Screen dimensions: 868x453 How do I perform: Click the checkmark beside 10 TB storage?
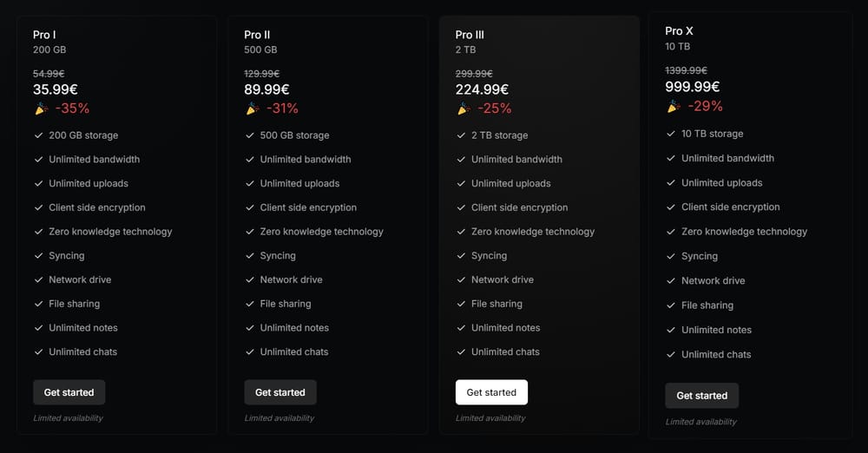click(671, 134)
